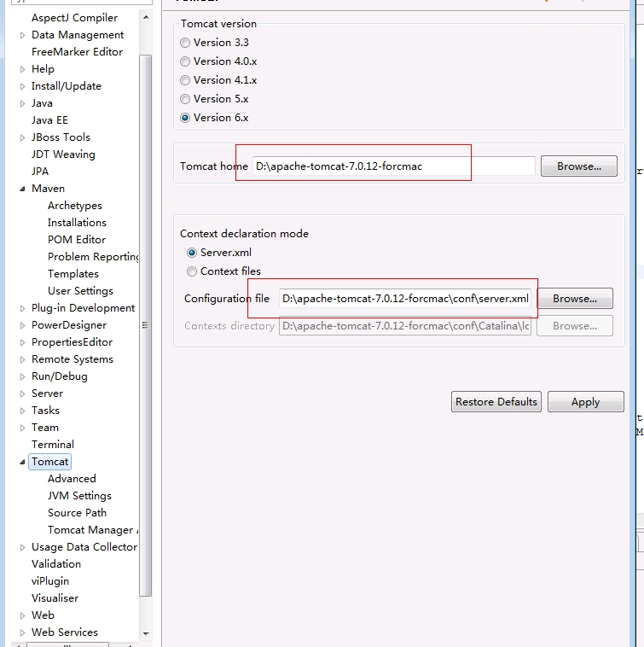Screen dimensions: 644x647
Task: Expand the PropertiesEditor node
Action: coord(23,342)
